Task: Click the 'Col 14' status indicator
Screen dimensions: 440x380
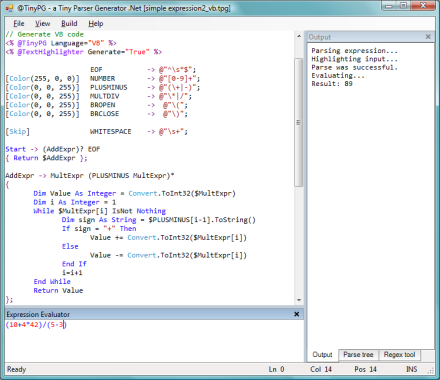Action: coord(321,369)
